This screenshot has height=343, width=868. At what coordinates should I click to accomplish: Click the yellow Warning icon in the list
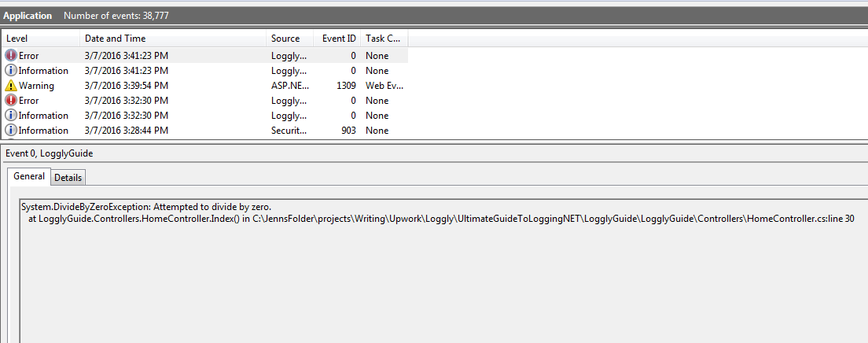click(11, 86)
